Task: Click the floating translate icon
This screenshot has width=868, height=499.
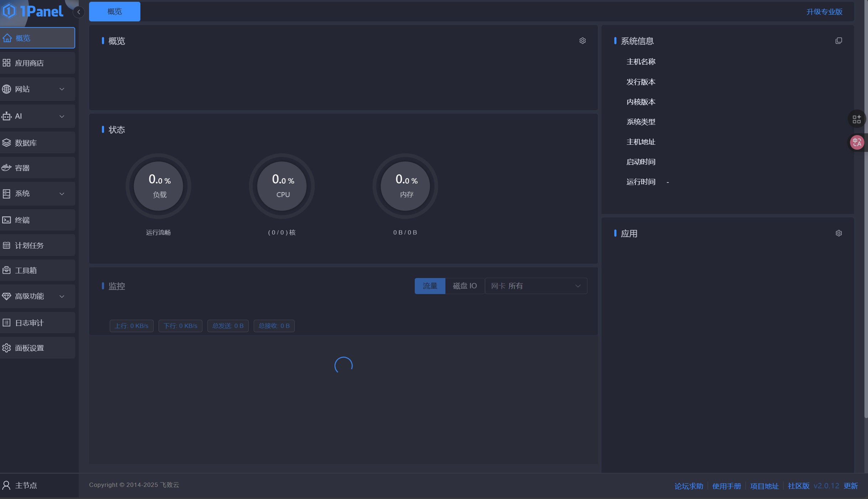Action: pos(857,142)
